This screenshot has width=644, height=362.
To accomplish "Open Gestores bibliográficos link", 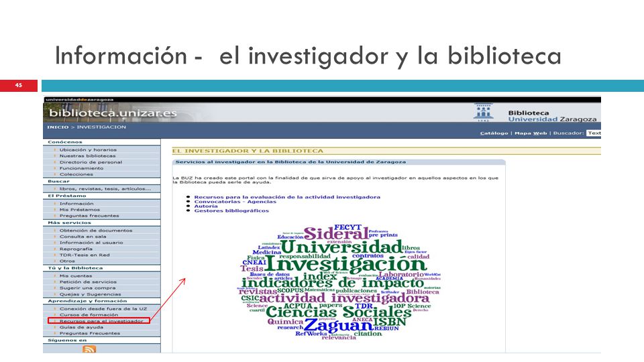I will pyautogui.click(x=231, y=210).
